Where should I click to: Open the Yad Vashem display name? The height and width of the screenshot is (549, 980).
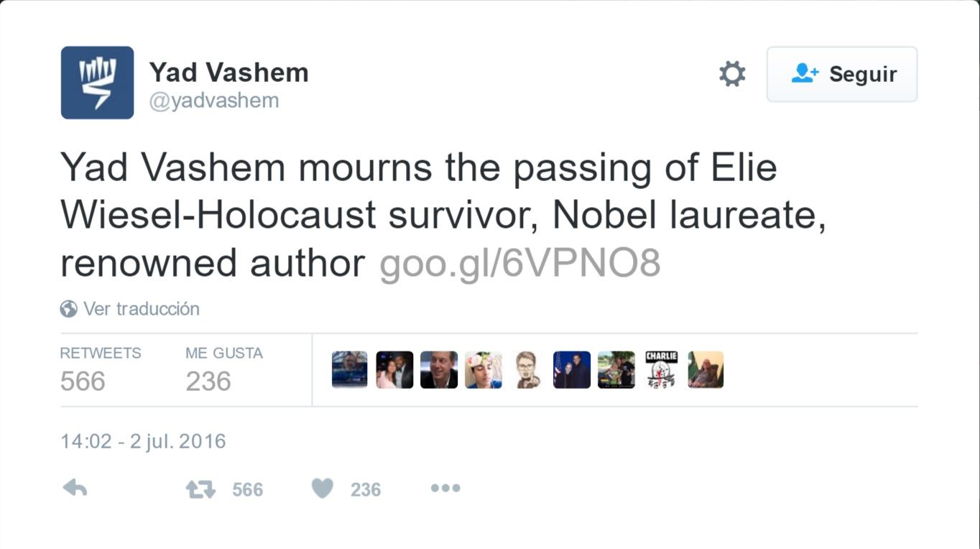coord(228,73)
